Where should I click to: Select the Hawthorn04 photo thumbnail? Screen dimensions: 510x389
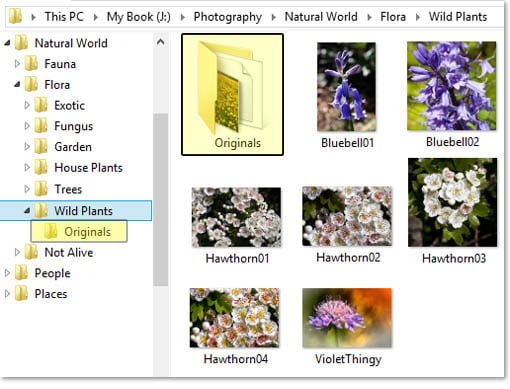[234, 318]
